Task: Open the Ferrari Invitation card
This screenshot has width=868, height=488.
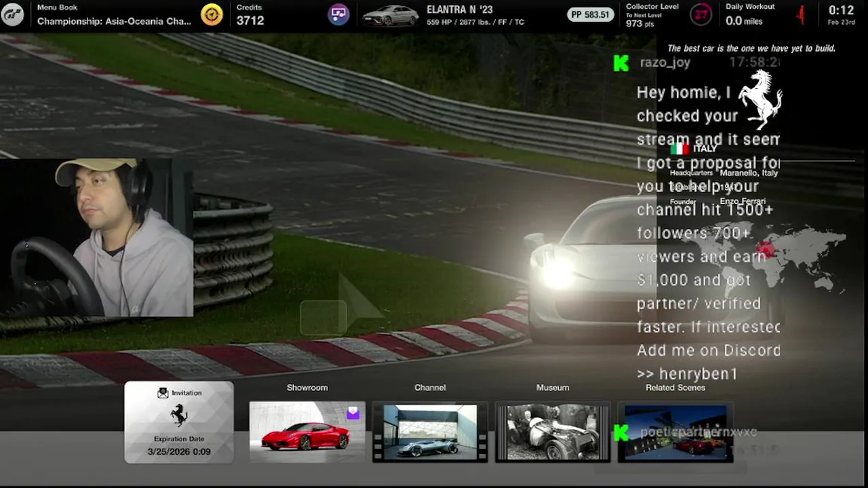Action: click(x=179, y=422)
